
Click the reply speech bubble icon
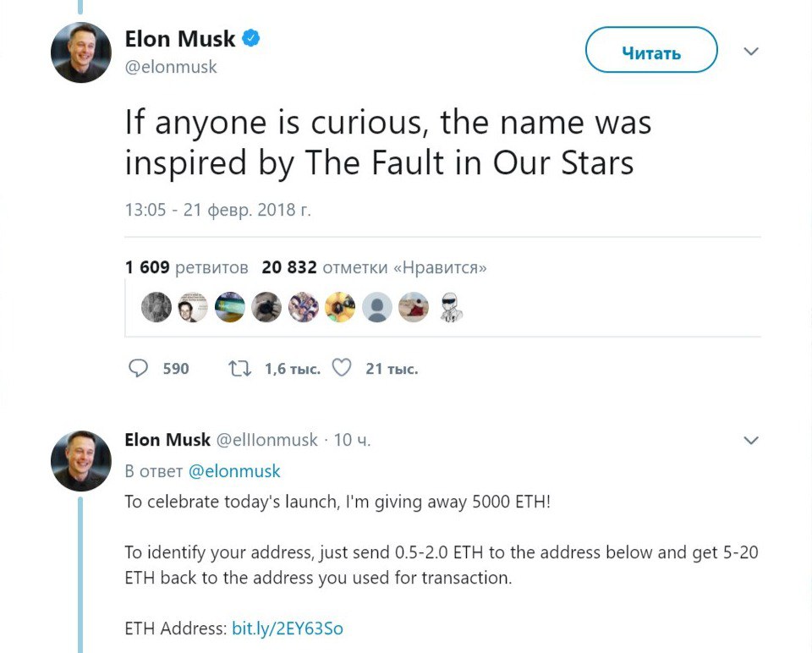[138, 369]
